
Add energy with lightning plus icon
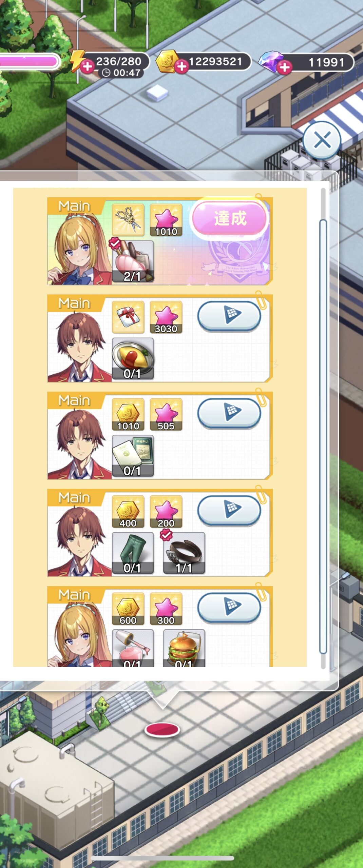point(87,66)
